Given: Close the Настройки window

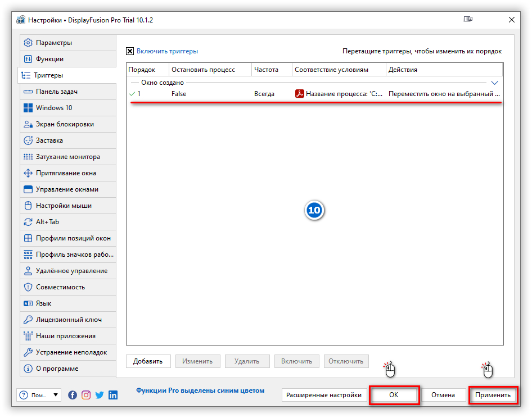Looking at the screenshot, I should coord(512,20).
